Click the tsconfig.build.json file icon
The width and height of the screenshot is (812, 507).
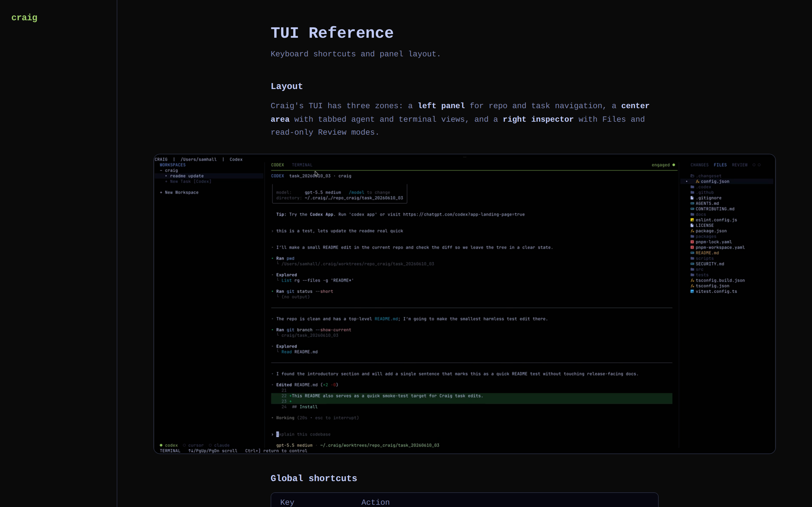692,280
